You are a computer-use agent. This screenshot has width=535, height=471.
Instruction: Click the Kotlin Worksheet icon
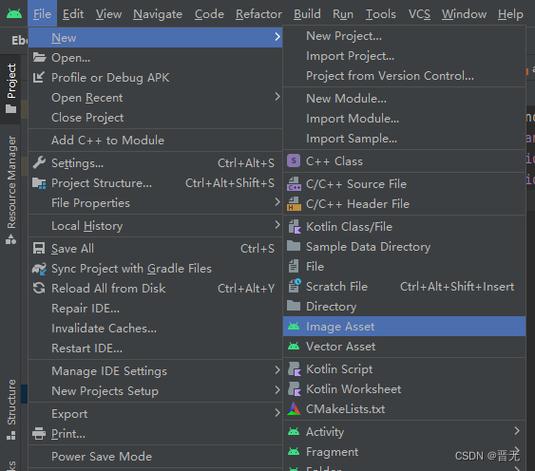294,389
